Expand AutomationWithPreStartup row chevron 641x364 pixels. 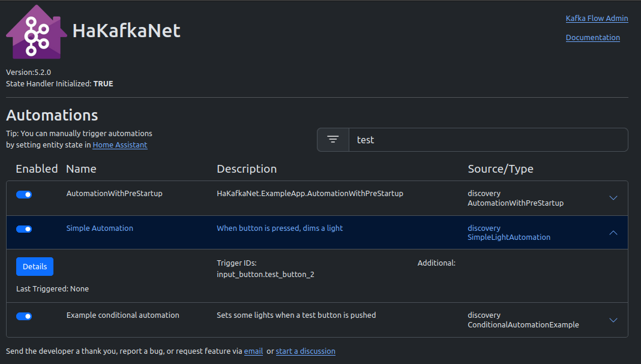[613, 198]
